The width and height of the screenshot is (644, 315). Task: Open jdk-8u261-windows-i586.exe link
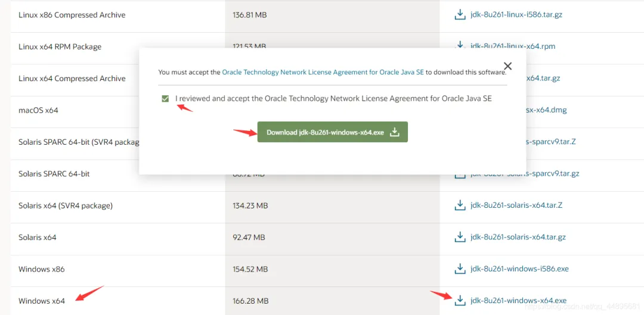pos(519,269)
